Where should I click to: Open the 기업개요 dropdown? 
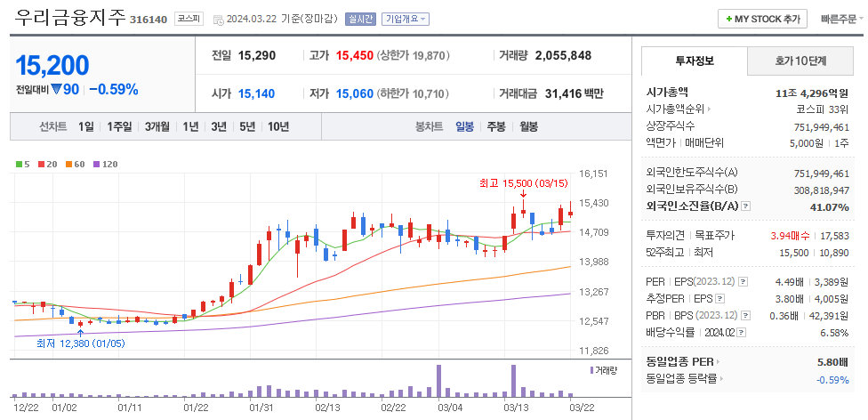406,19
